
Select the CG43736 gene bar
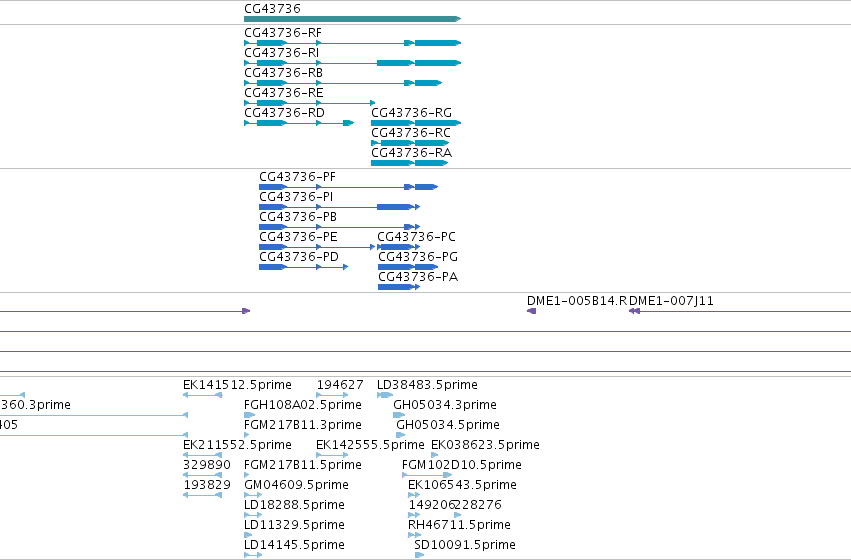pos(352,19)
